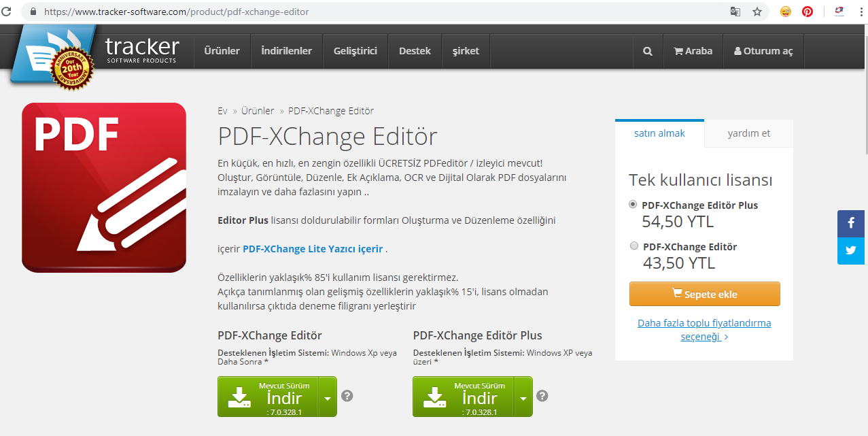Viewport: 868px width, 436px height.
Task: Open the Geliştirici menu
Action: (x=355, y=51)
